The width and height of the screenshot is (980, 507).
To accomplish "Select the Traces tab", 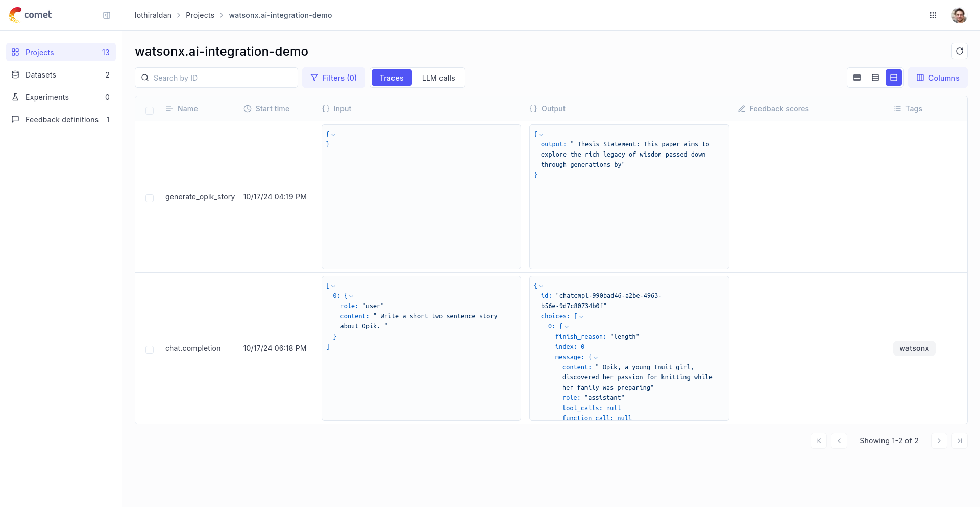I will [x=391, y=78].
